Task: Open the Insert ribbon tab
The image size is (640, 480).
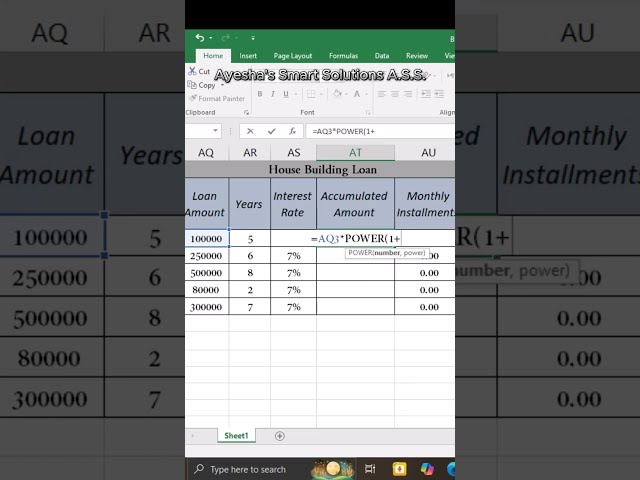Action: (x=248, y=56)
